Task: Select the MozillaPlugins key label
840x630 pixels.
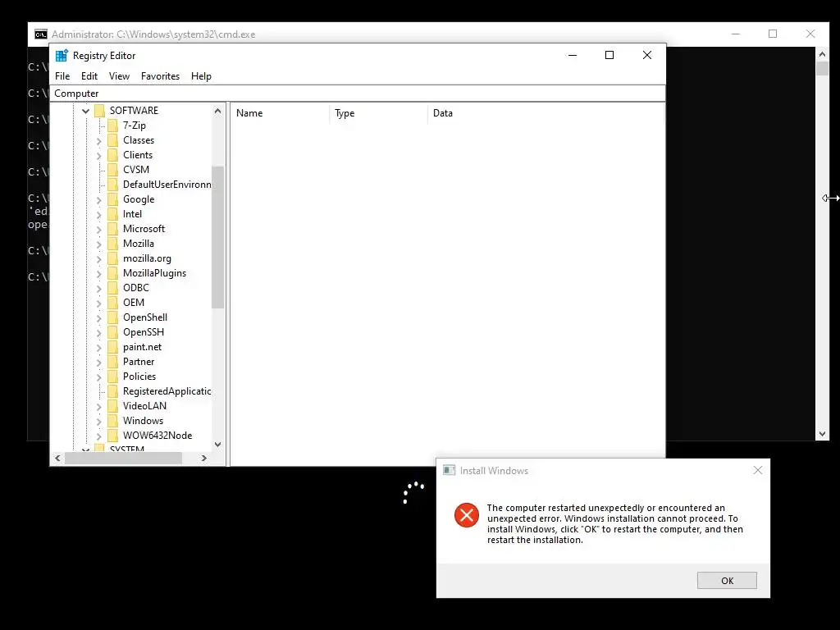Action: tap(154, 273)
